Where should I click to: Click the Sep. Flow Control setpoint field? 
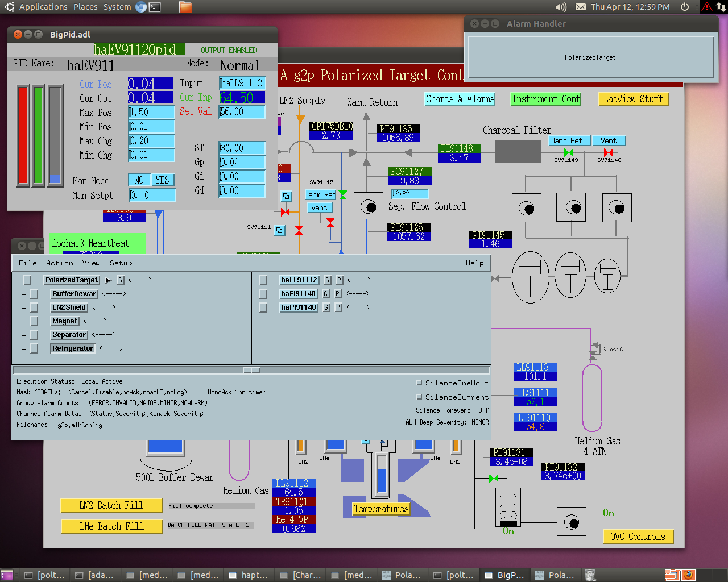pyautogui.click(x=409, y=193)
